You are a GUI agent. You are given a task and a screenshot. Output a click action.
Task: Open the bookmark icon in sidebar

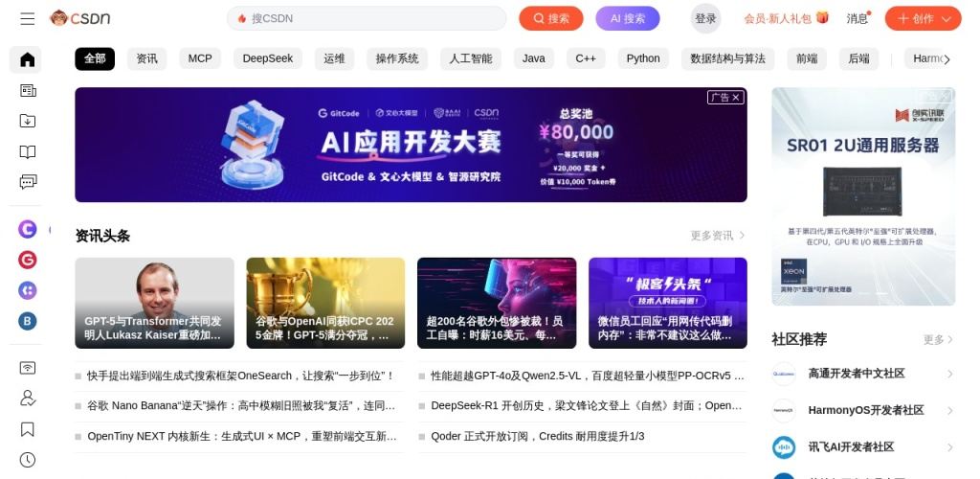(28, 429)
